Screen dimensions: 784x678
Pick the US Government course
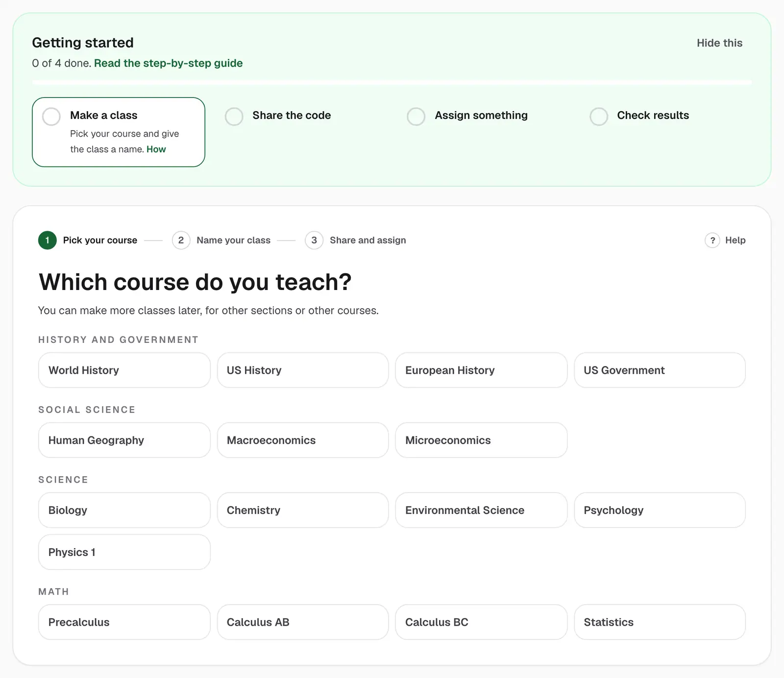coord(660,370)
